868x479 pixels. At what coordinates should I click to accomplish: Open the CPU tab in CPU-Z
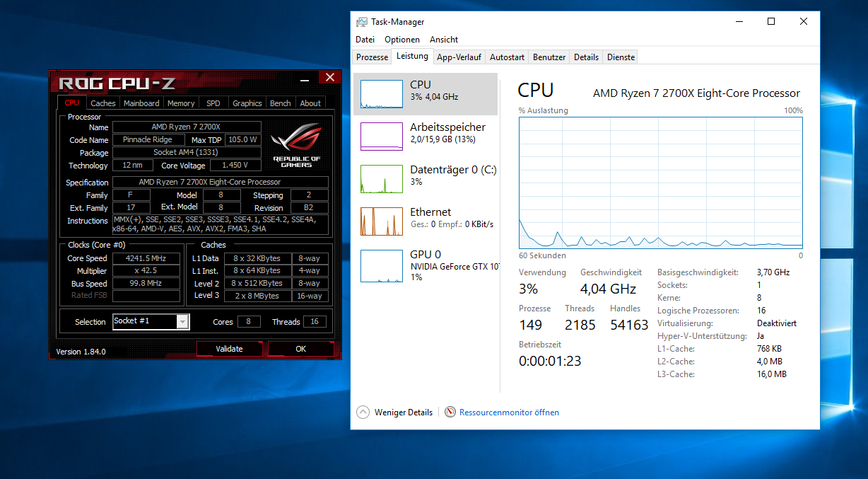72,103
